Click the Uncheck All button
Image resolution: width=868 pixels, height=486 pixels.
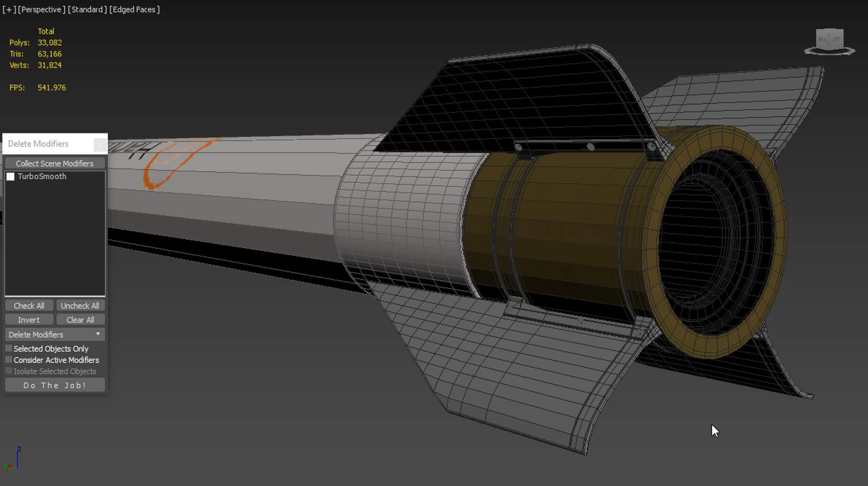tap(80, 306)
